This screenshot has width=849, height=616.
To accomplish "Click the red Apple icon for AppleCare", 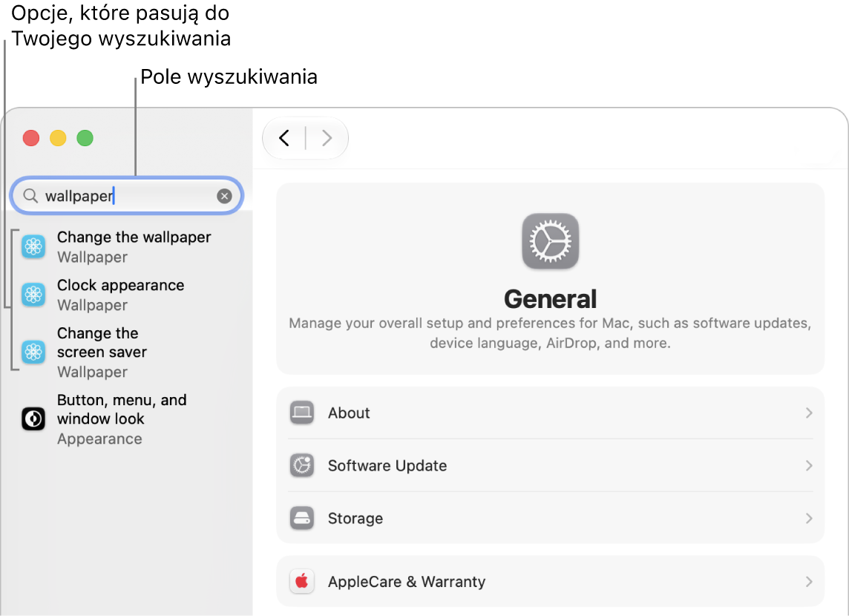I will pyautogui.click(x=301, y=581).
